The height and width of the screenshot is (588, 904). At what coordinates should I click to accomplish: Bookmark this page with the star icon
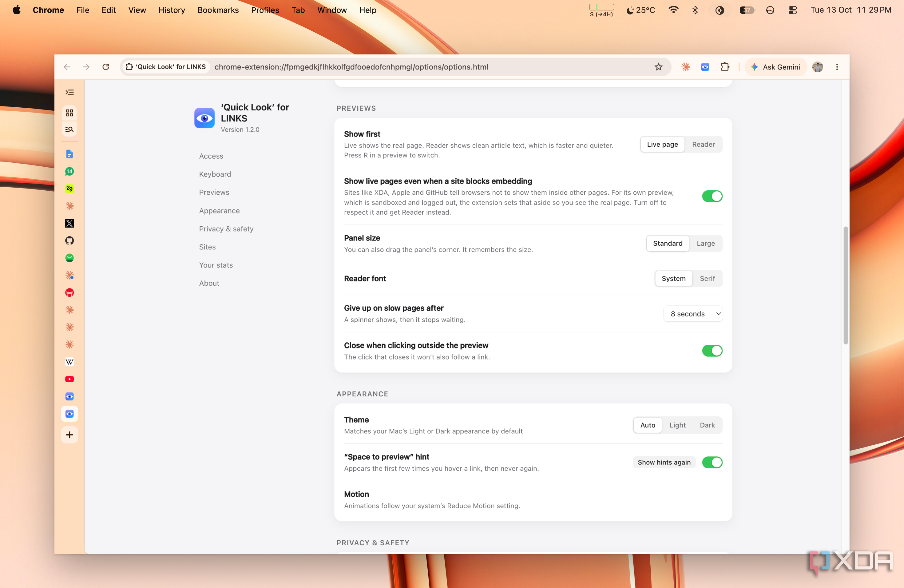[659, 67]
